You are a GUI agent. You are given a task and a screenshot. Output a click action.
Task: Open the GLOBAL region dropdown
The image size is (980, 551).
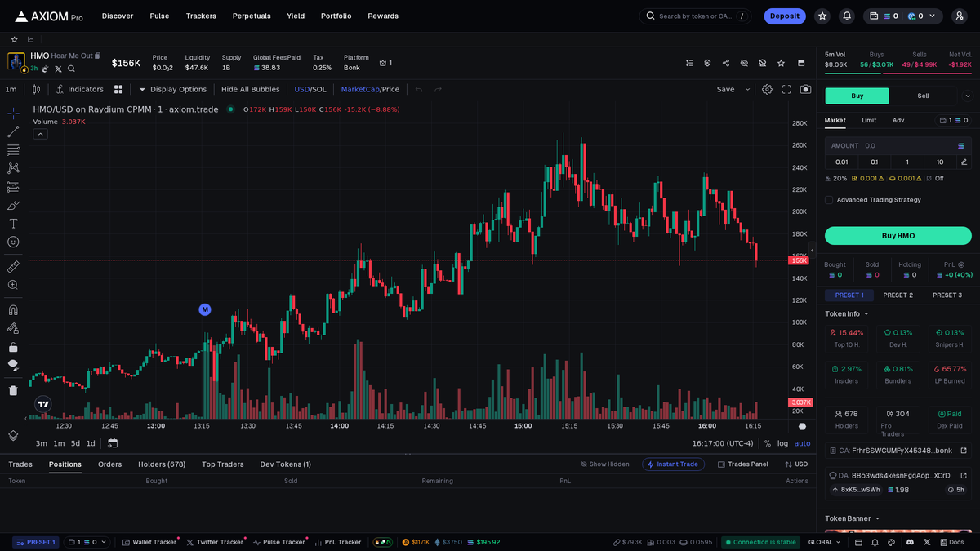coord(824,542)
